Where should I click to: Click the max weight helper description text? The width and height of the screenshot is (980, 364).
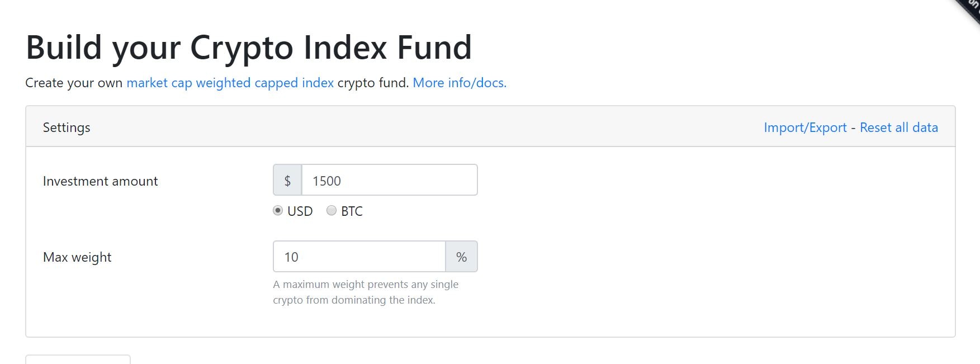pos(366,291)
